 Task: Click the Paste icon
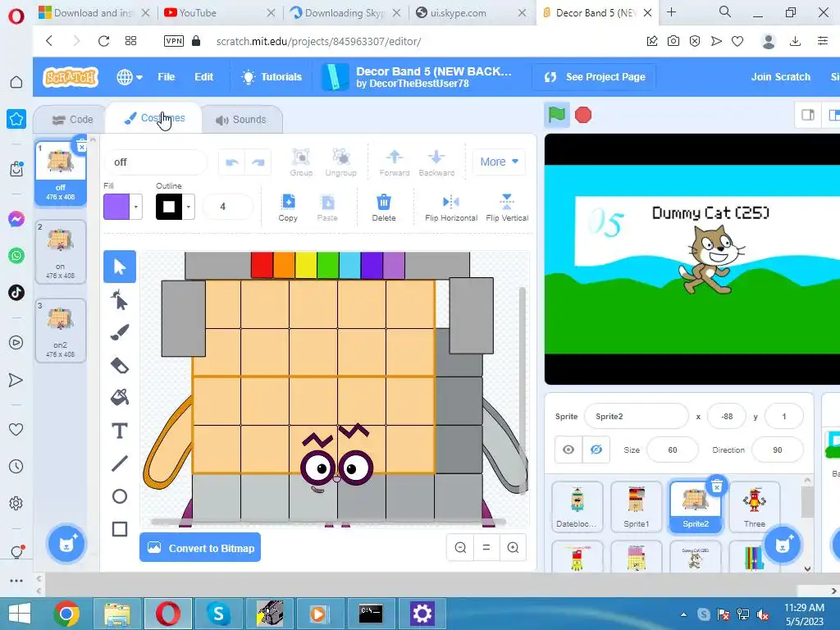point(327,208)
